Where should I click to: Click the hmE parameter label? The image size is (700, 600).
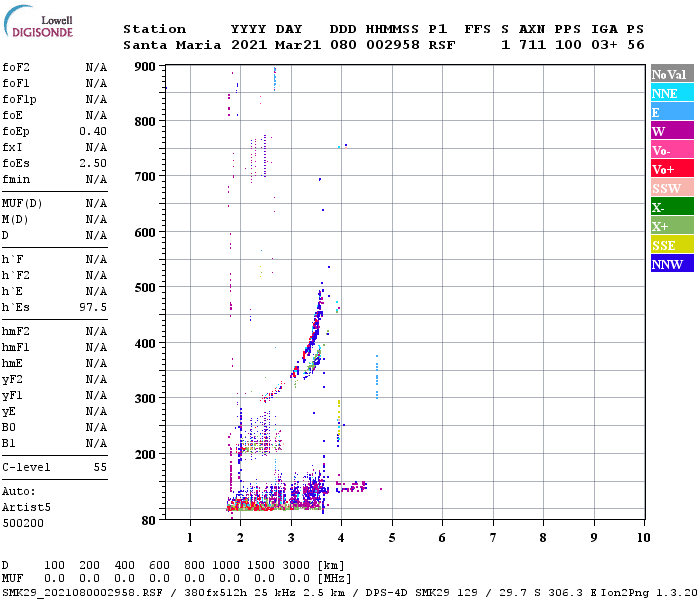12,364
